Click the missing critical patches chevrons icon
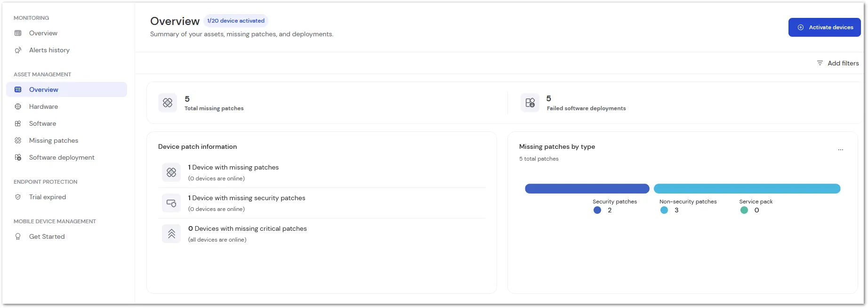 (171, 234)
